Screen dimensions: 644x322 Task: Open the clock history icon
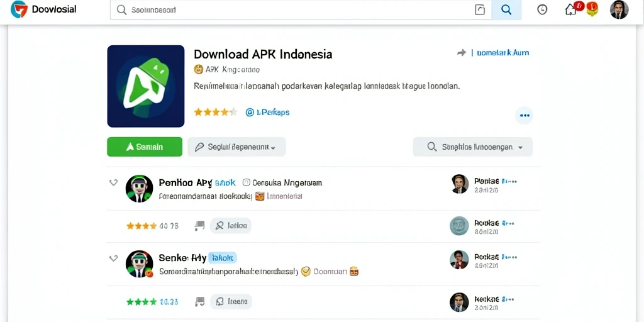[x=542, y=10]
